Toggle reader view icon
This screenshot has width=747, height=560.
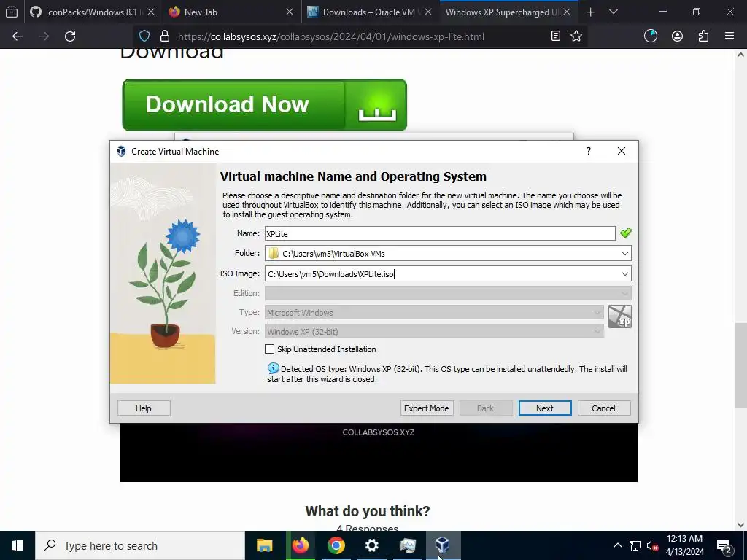[555, 36]
